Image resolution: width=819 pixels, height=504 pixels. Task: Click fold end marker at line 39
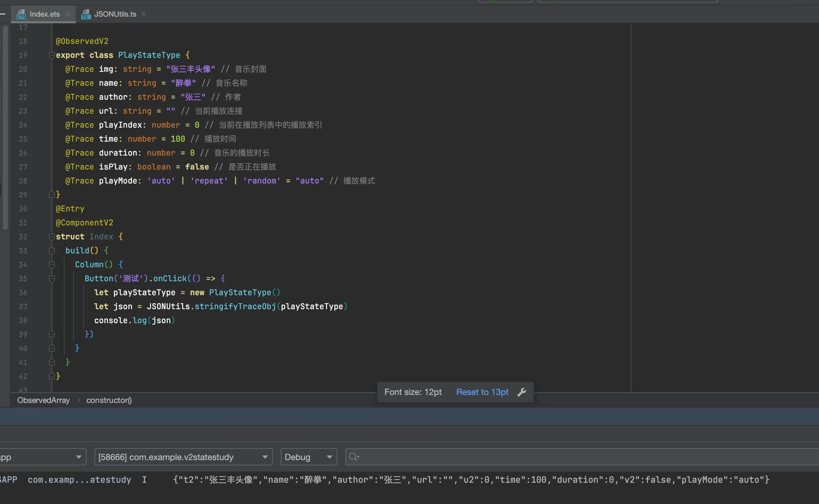tap(52, 334)
